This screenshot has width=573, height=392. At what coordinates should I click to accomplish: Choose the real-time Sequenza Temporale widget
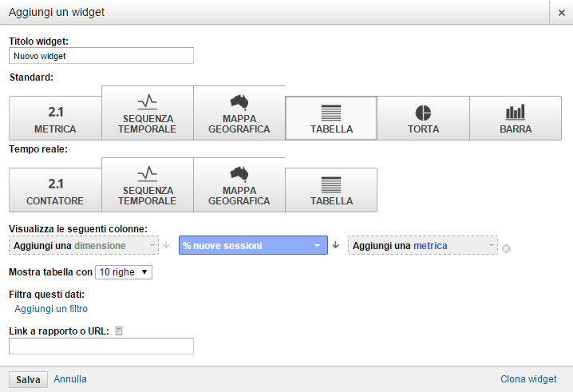coord(147,185)
